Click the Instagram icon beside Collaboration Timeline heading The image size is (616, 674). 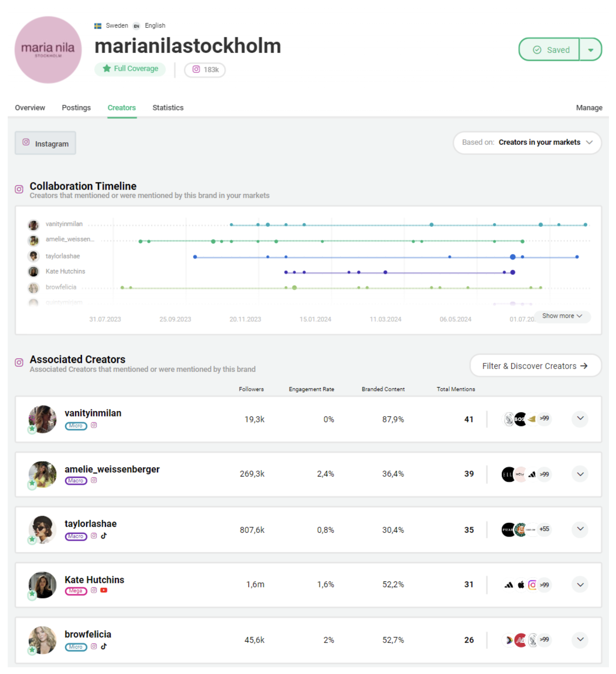(19, 189)
